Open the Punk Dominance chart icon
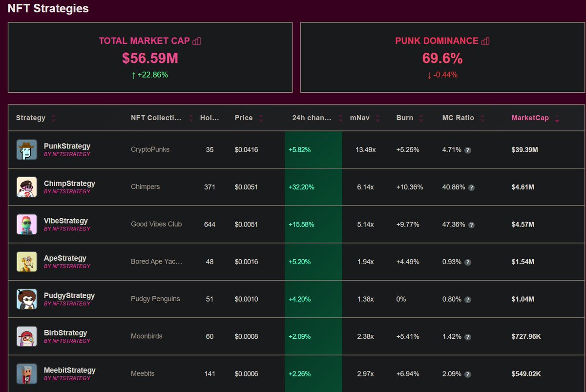The height and width of the screenshot is (392, 586). pos(485,41)
